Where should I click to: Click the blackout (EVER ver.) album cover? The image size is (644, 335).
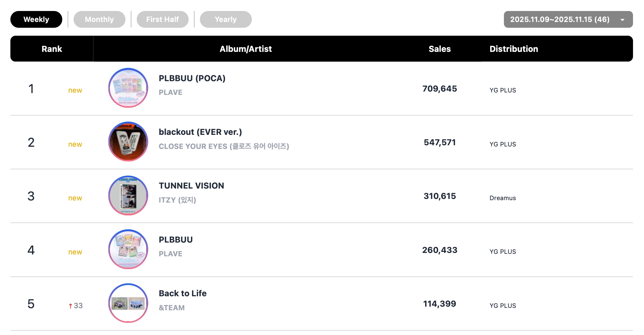tap(128, 142)
